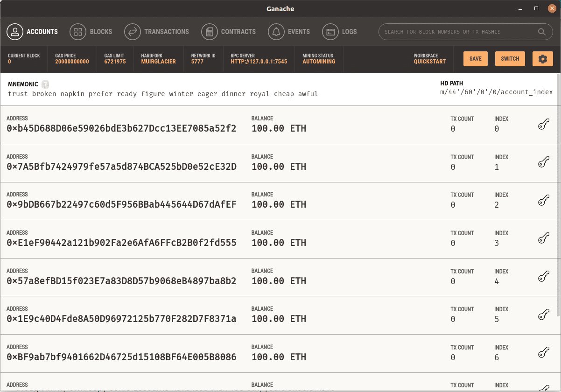Image resolution: width=561 pixels, height=392 pixels.
Task: Open the Accounts tab
Action: coord(33,32)
